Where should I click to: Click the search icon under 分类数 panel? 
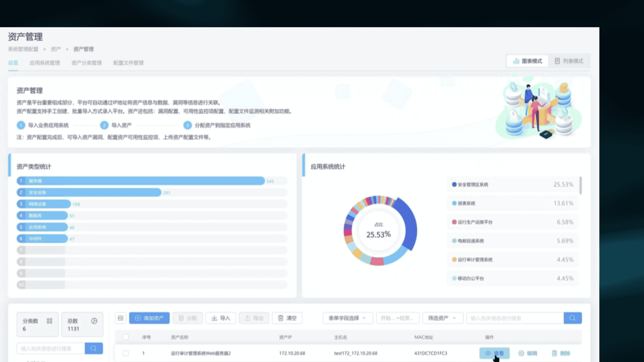tap(94, 348)
